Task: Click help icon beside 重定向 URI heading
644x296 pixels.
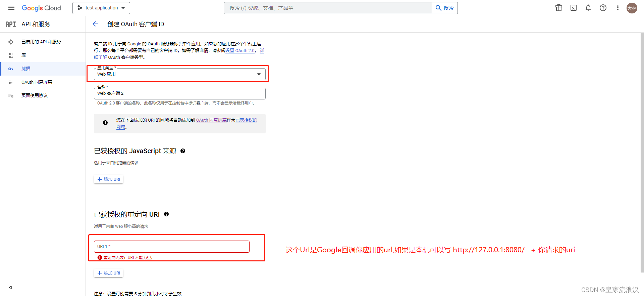Action: tap(166, 214)
